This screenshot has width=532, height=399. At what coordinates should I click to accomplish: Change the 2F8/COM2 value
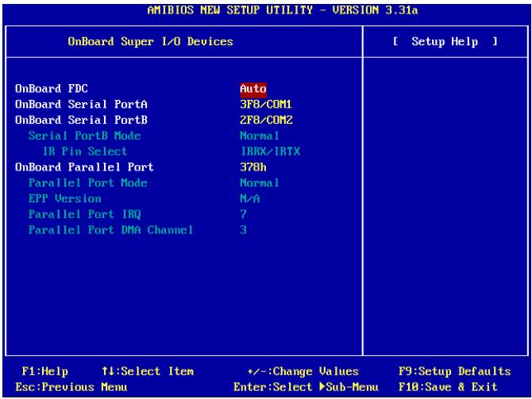click(266, 120)
